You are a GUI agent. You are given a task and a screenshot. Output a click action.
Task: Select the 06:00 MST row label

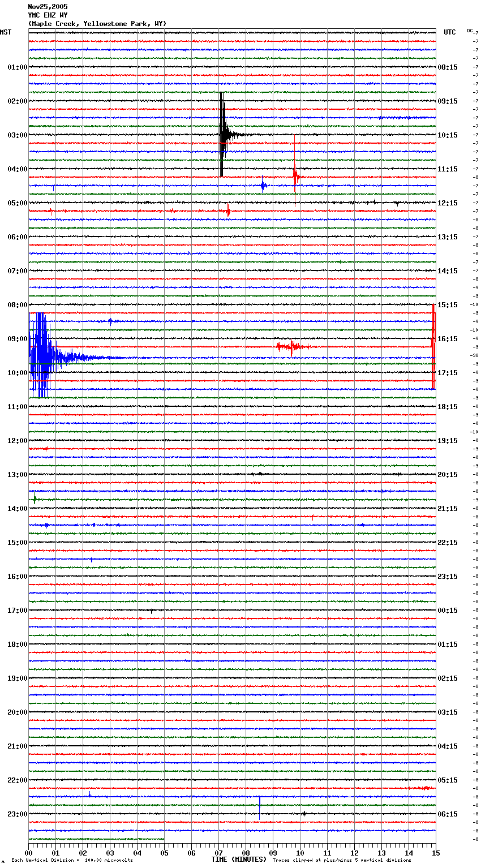(18, 237)
